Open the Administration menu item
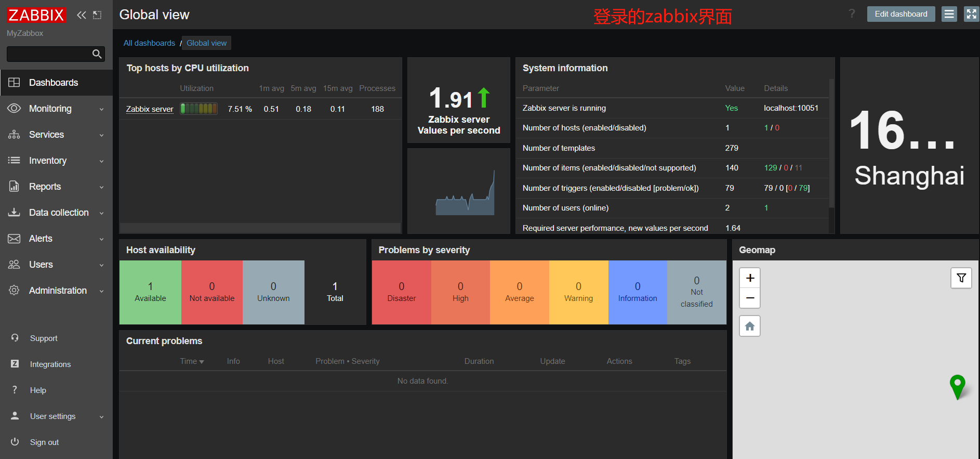 56,291
